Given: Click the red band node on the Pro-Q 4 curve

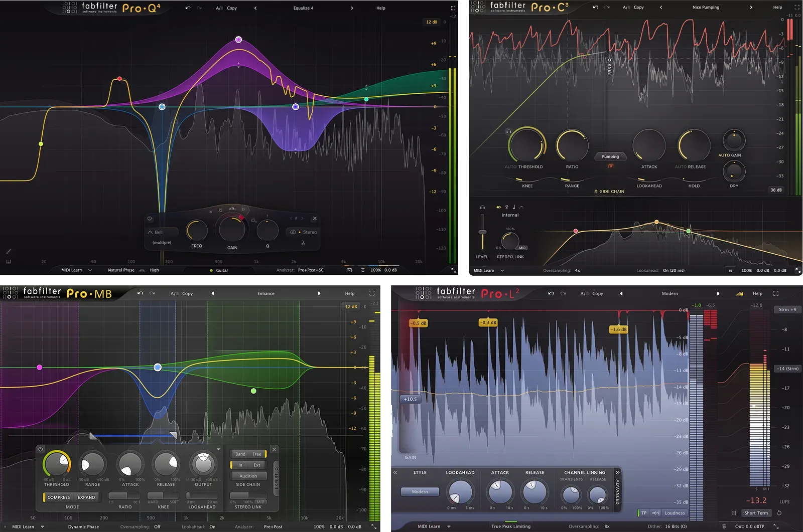Looking at the screenshot, I should 119,79.
